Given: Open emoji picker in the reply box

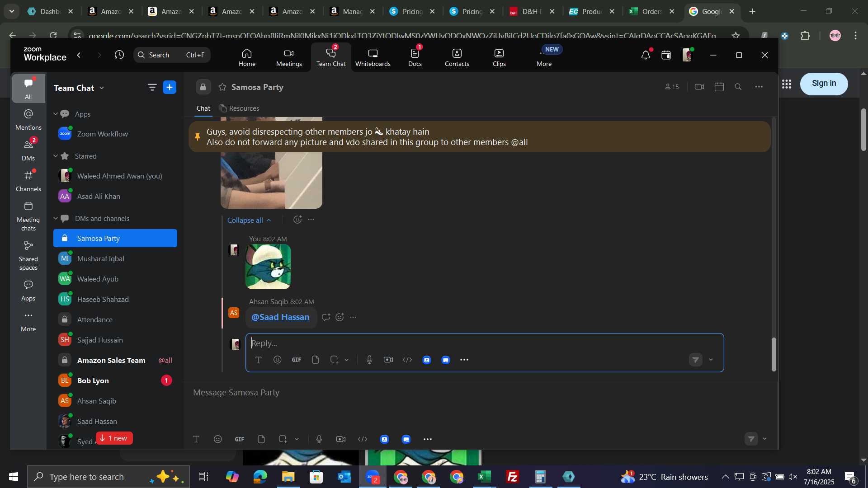Looking at the screenshot, I should click(x=277, y=360).
